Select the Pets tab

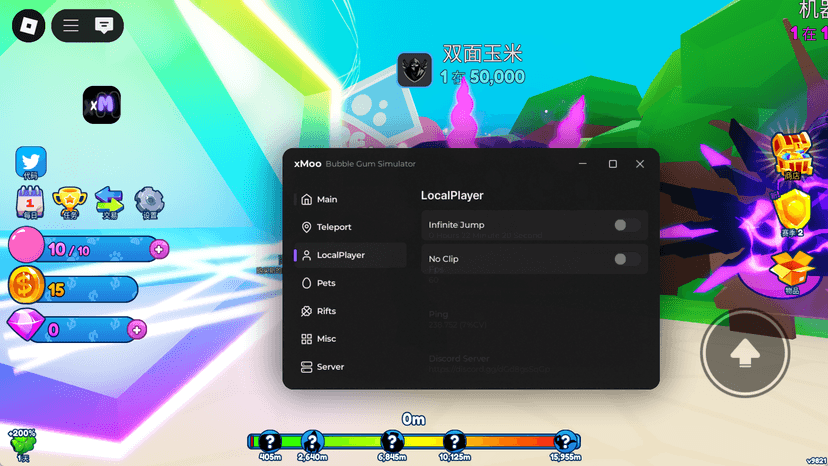click(x=326, y=283)
